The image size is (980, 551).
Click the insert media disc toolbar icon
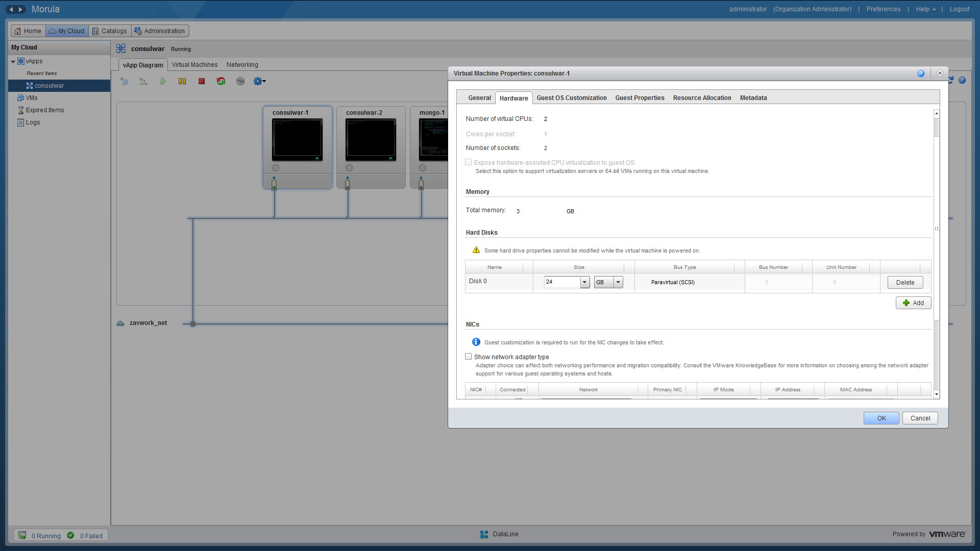[x=240, y=81]
